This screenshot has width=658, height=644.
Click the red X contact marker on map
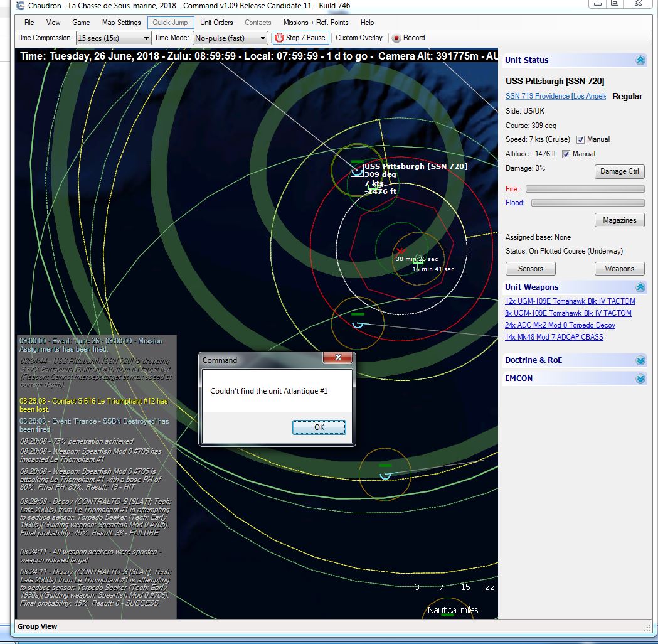pos(401,251)
